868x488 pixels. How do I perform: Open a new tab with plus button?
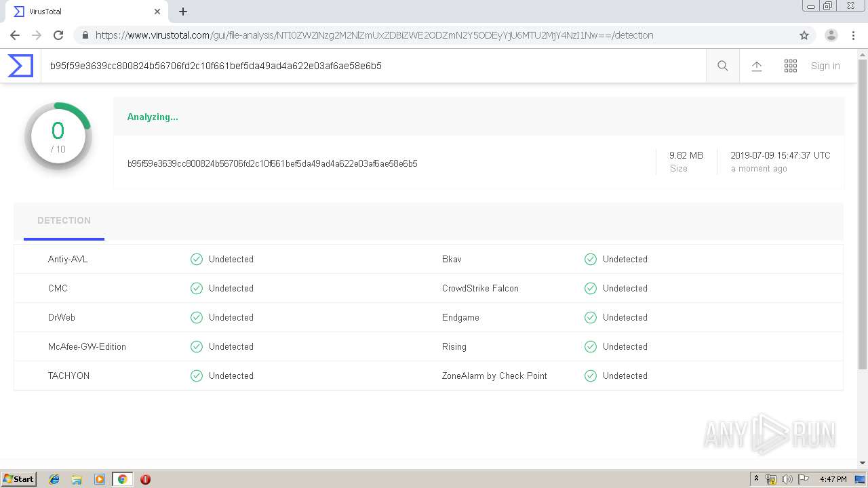tap(183, 12)
